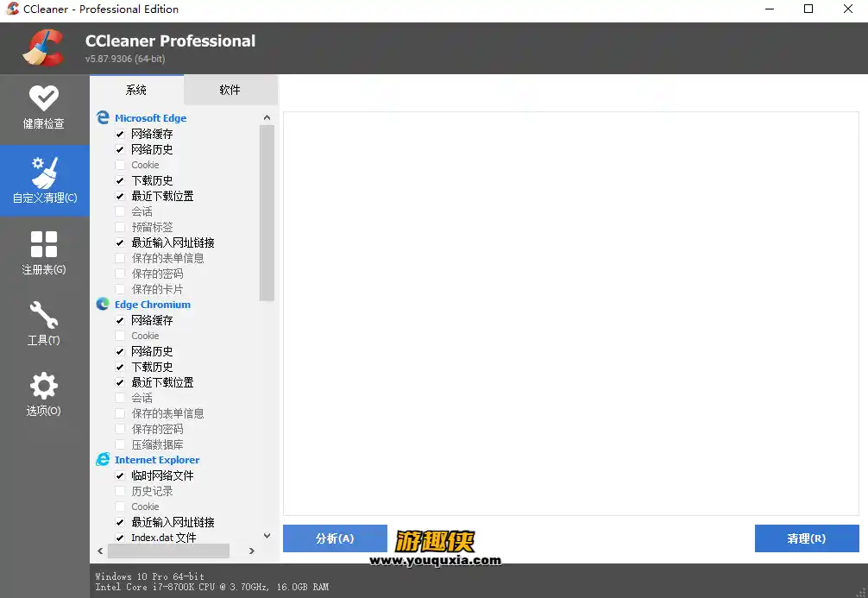Open the 注册表(G) registry section

point(44,253)
